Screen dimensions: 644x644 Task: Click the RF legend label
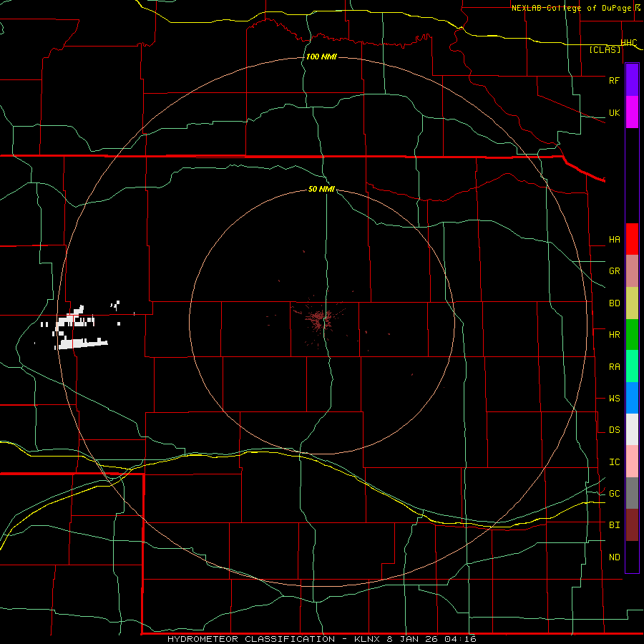click(614, 80)
